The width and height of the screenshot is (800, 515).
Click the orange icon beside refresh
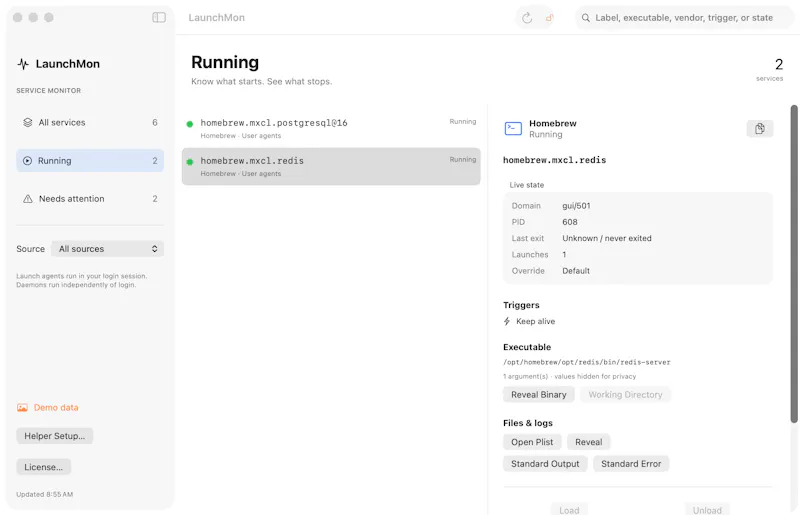coord(549,18)
